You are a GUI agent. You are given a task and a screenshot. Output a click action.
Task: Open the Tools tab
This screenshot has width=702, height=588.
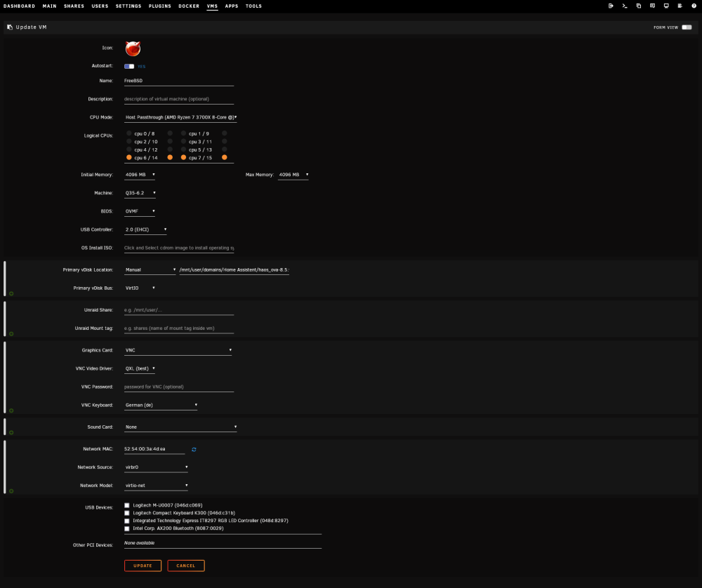tap(253, 6)
